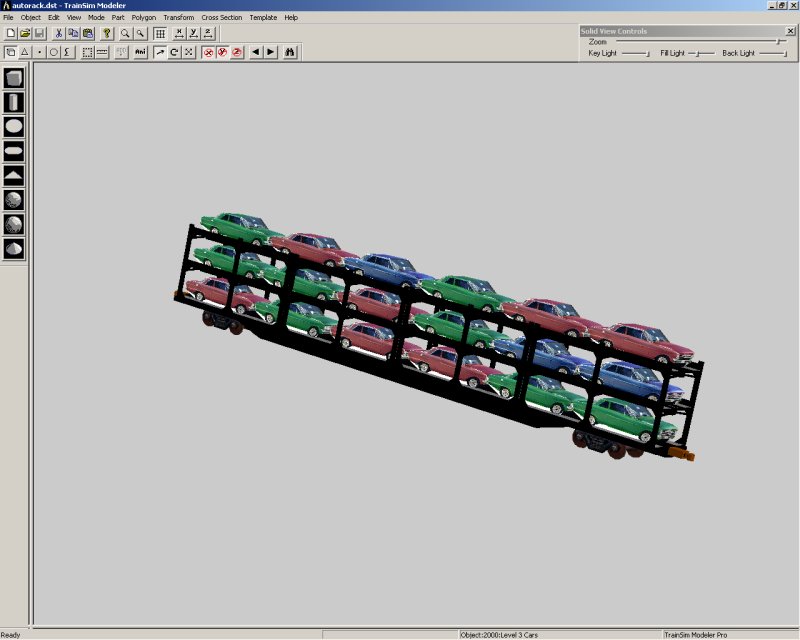Open the Help menu
The width and height of the screenshot is (800, 640).
(291, 17)
